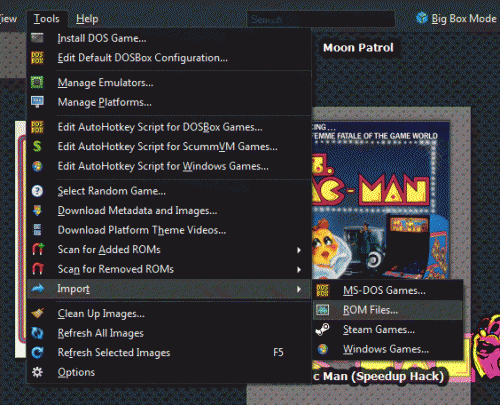Click the DOSBox icon beside MS-DOS Games

(x=323, y=290)
